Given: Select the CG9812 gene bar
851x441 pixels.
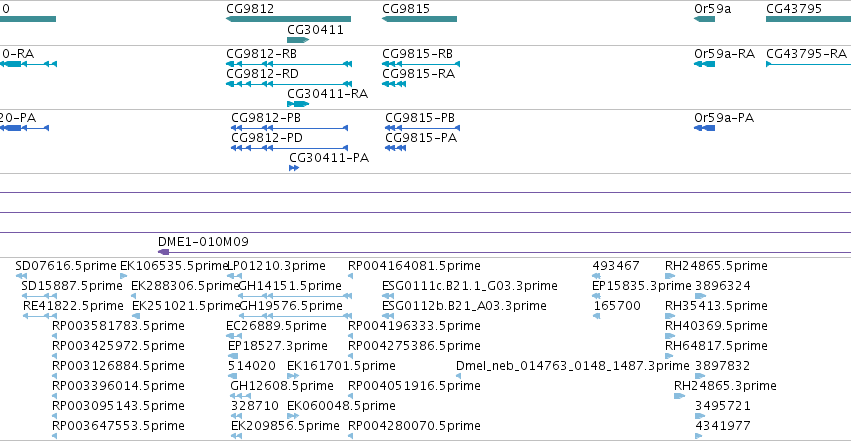Looking at the screenshot, I should click(288, 19).
